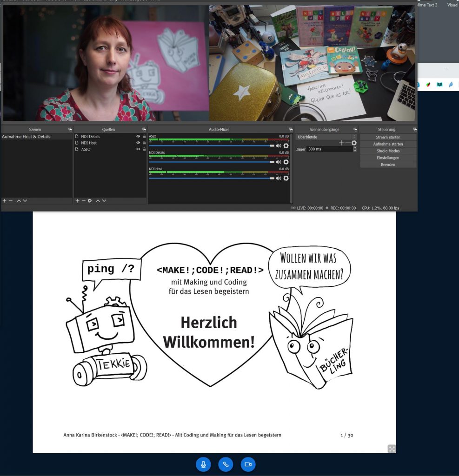Screen dimensions: 459x476
Task: Click the phone hang-up button
Action: click(226, 464)
